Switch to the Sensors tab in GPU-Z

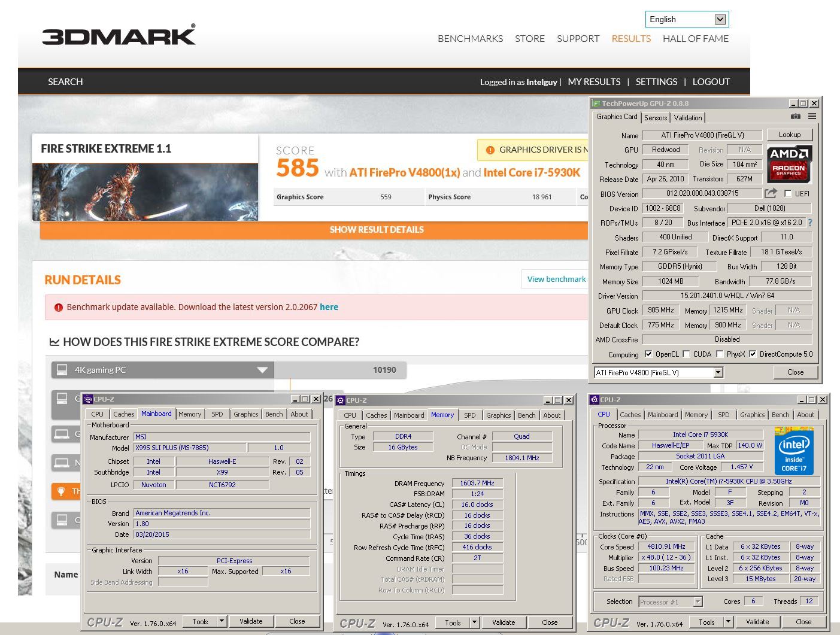pyautogui.click(x=656, y=118)
